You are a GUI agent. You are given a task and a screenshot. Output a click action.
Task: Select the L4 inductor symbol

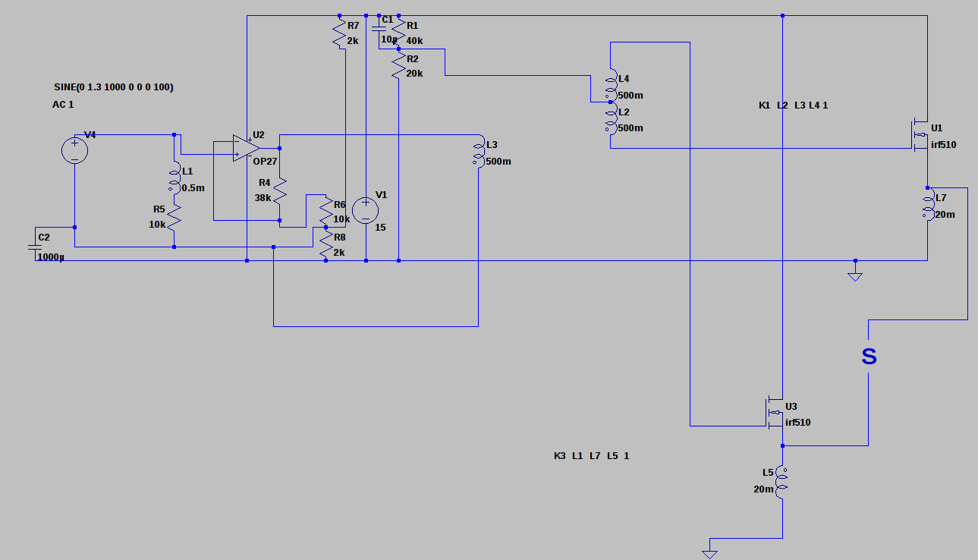pyautogui.click(x=610, y=87)
